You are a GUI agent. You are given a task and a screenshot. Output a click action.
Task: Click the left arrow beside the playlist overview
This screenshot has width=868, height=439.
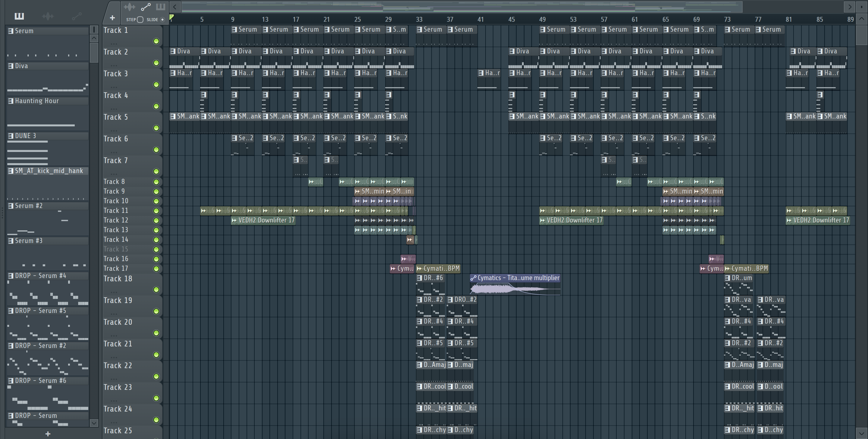click(175, 6)
